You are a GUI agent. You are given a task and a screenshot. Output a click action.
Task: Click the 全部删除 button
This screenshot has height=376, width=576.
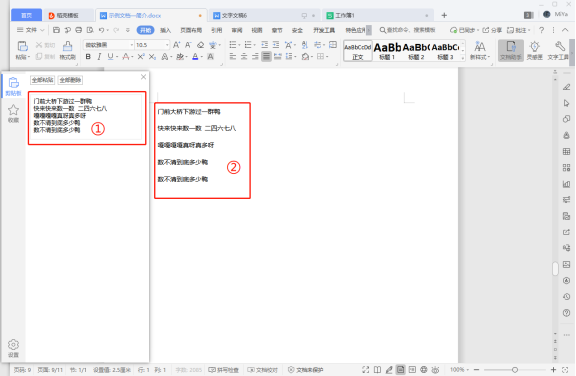pos(71,80)
